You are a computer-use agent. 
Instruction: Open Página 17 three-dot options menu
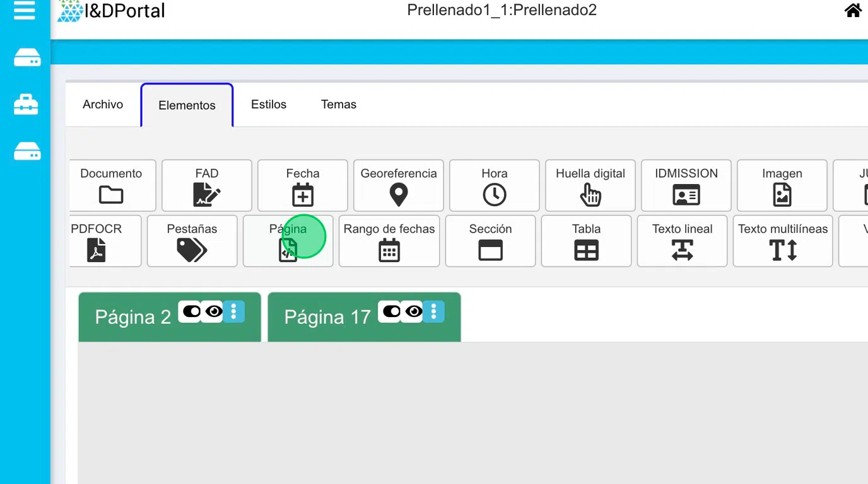pyautogui.click(x=433, y=311)
